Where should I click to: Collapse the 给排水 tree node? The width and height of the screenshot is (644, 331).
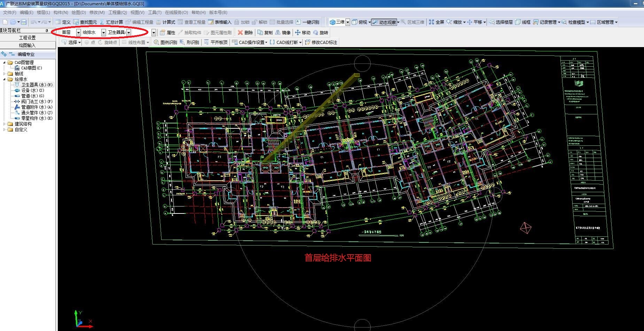click(4, 79)
